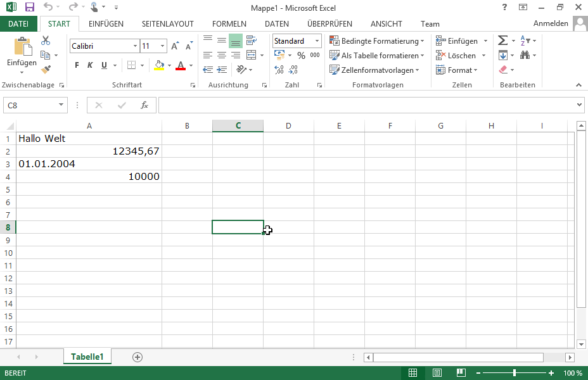Increase font size with large A icon

pos(175,46)
